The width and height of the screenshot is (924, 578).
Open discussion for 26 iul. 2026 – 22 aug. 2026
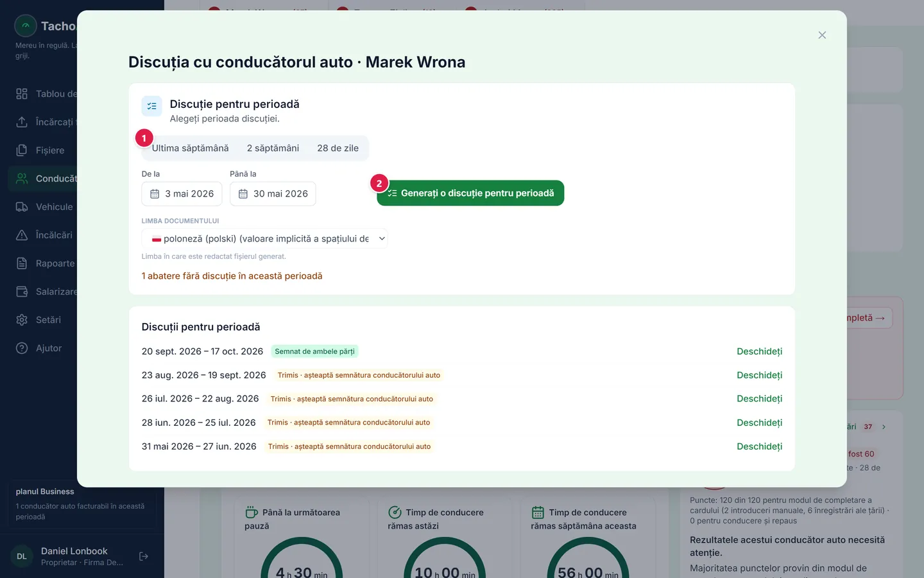[759, 399]
